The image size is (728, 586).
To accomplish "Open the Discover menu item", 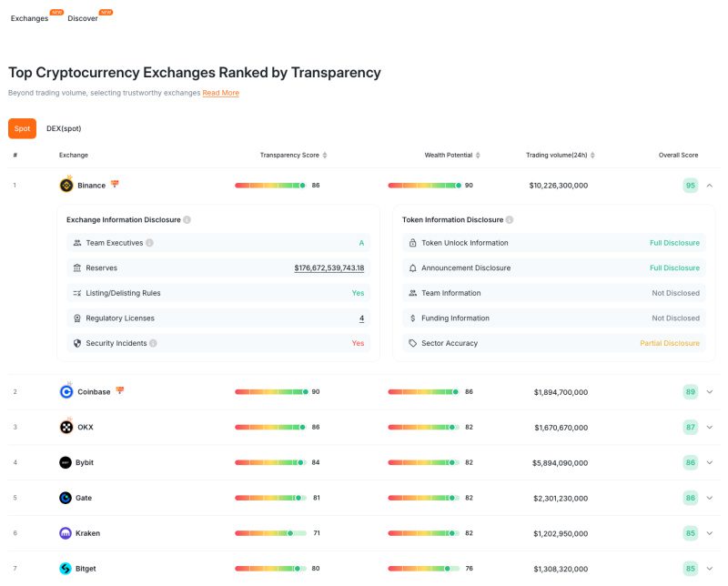I will [83, 19].
